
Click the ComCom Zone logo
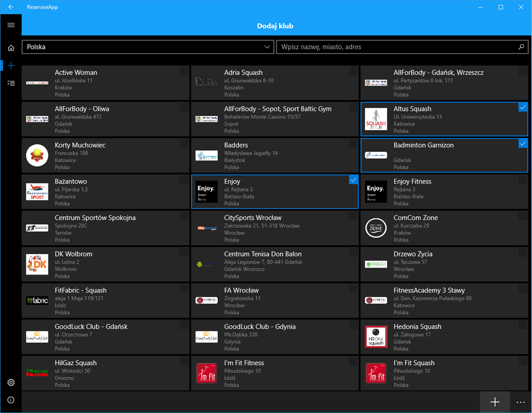[376, 228]
